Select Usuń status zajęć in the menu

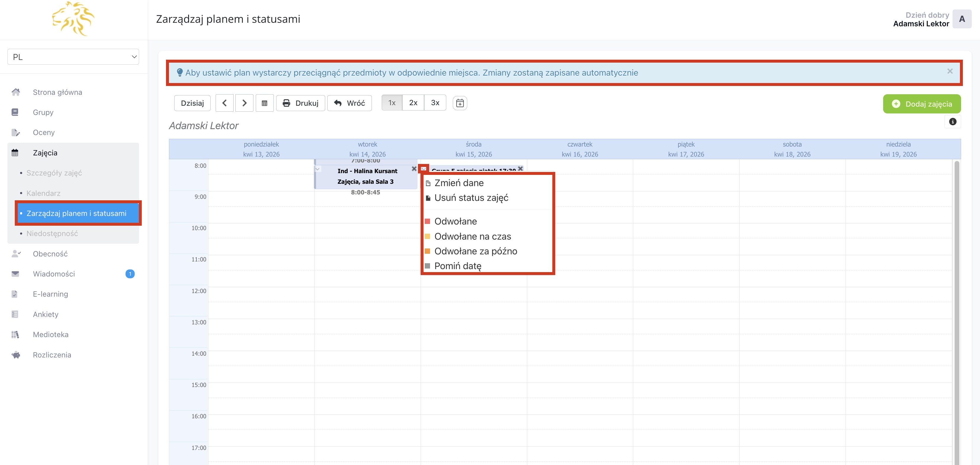click(471, 198)
